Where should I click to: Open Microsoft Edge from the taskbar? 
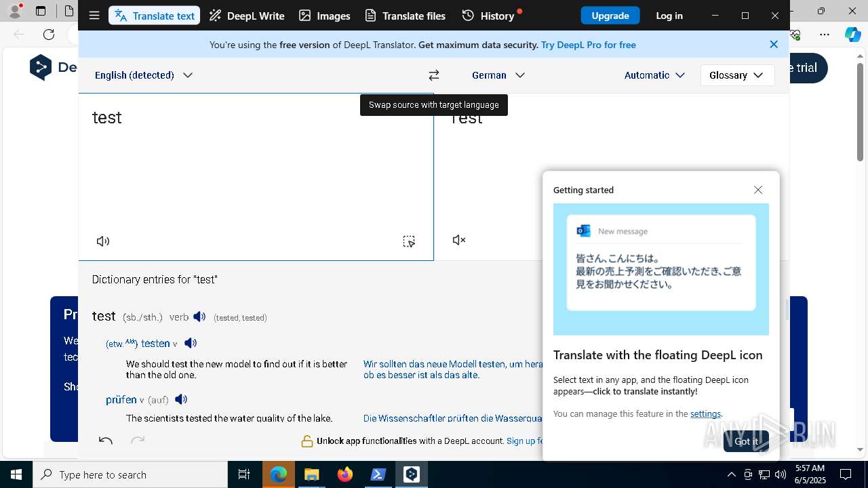tap(279, 474)
